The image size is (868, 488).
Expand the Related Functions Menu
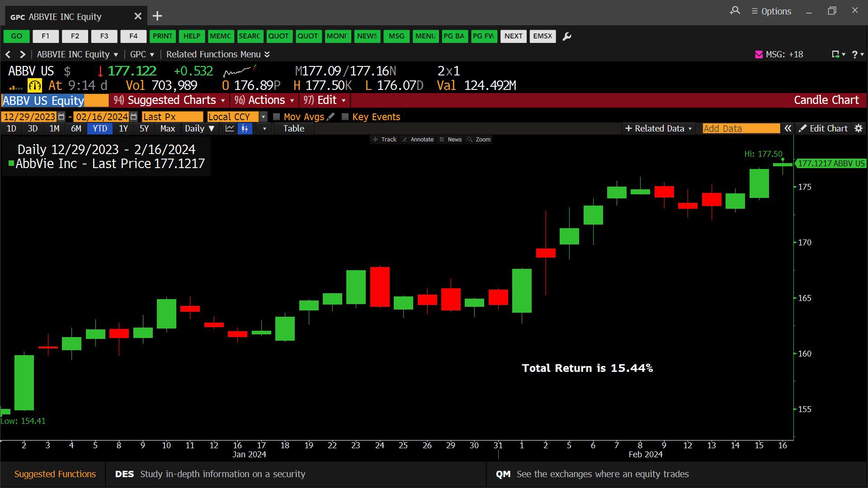[x=218, y=54]
